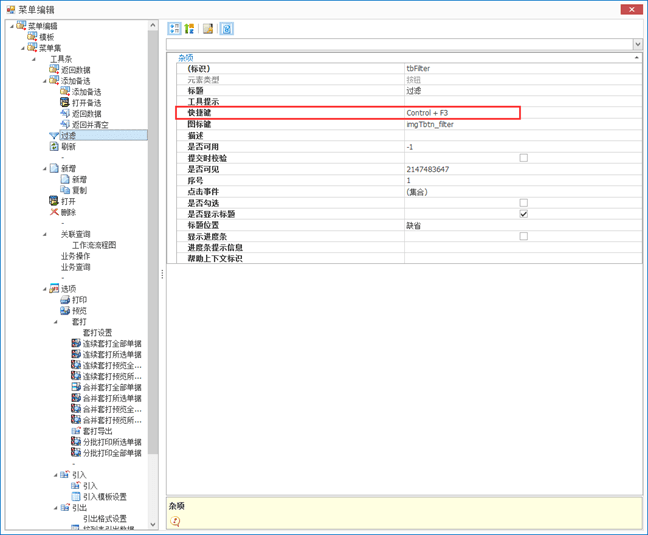Select the 过滤 filter tree item
The height and width of the screenshot is (535, 648).
point(67,136)
